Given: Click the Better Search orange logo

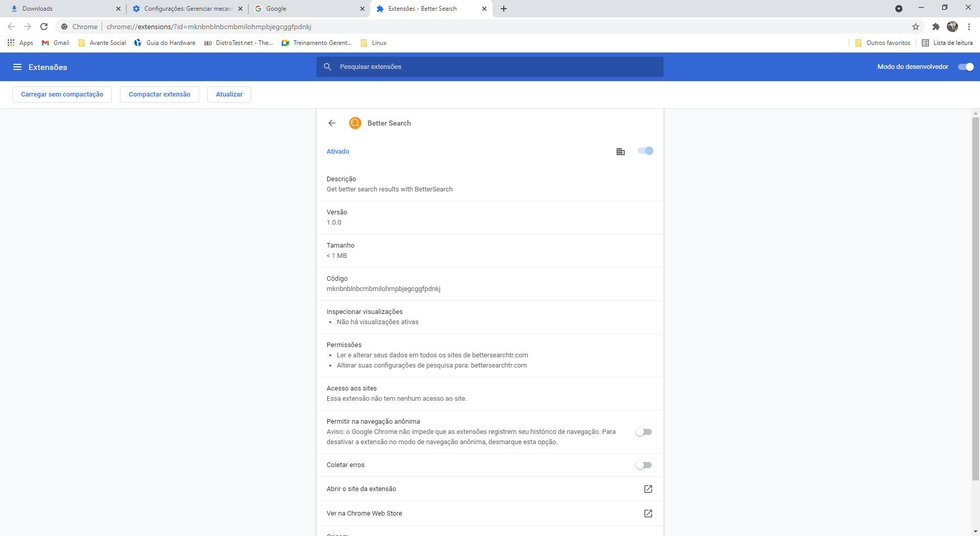Looking at the screenshot, I should pos(355,123).
